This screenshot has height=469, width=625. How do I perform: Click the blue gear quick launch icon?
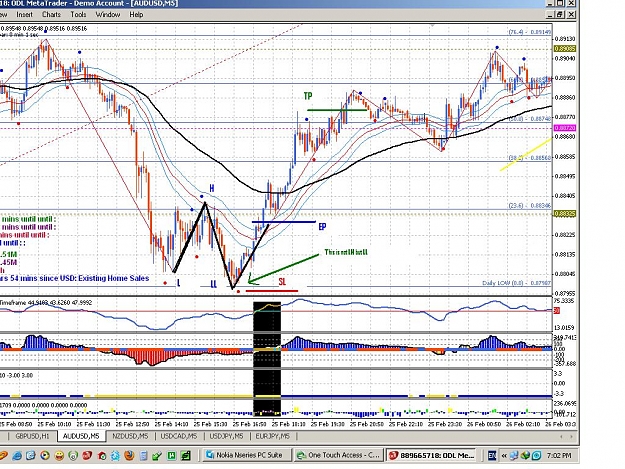[115, 455]
